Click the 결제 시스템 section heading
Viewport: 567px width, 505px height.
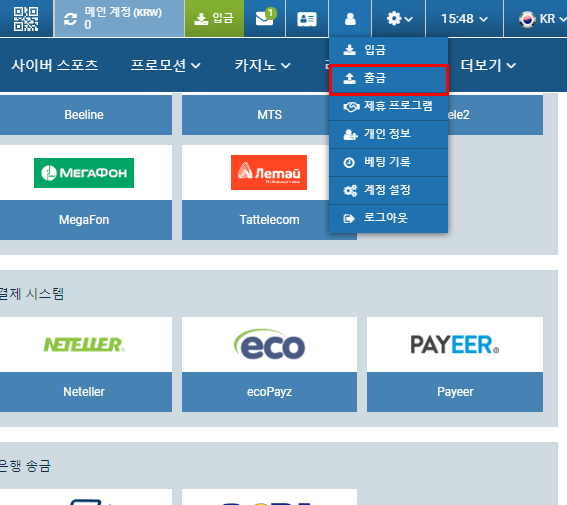tap(32, 294)
